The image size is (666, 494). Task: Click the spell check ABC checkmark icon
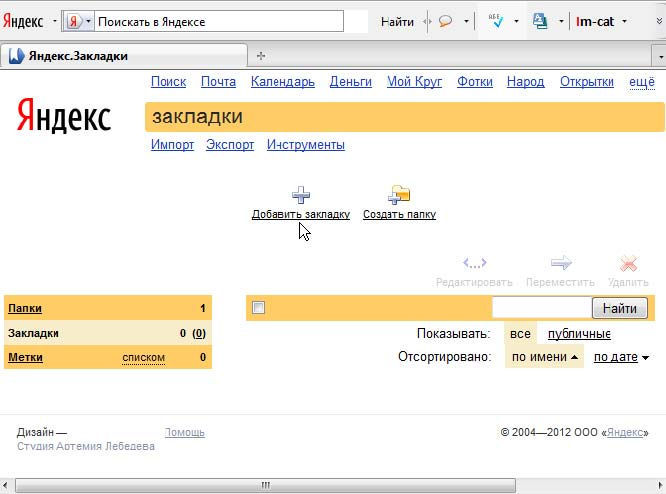point(496,21)
